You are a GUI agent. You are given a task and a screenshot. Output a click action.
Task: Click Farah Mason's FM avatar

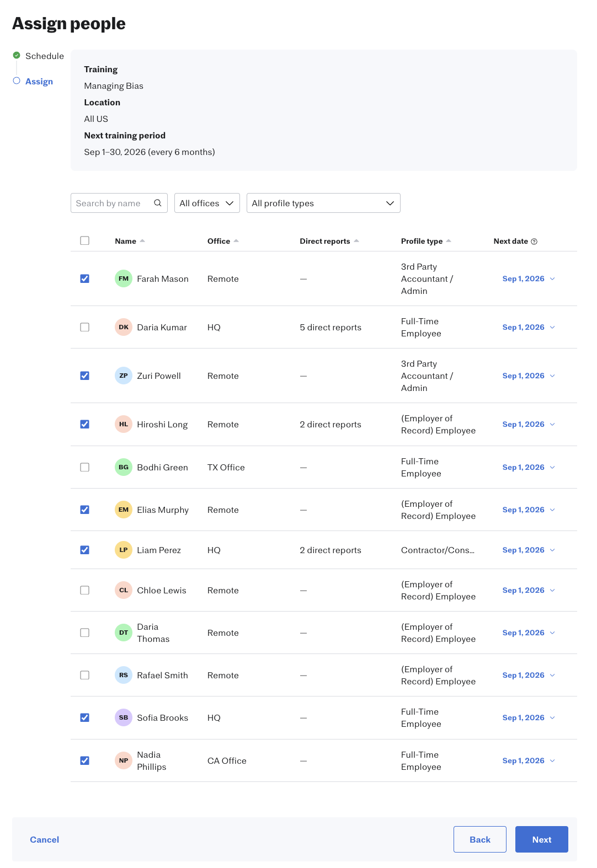point(124,278)
